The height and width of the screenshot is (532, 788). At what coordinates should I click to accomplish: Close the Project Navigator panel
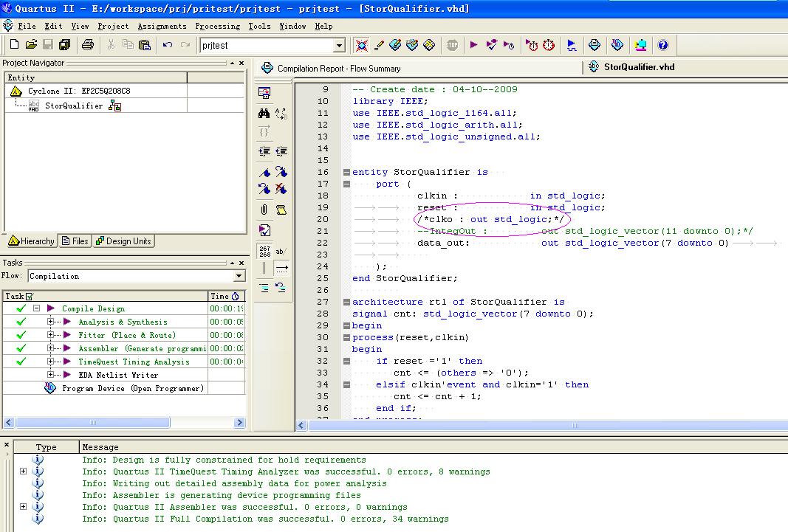click(241, 63)
